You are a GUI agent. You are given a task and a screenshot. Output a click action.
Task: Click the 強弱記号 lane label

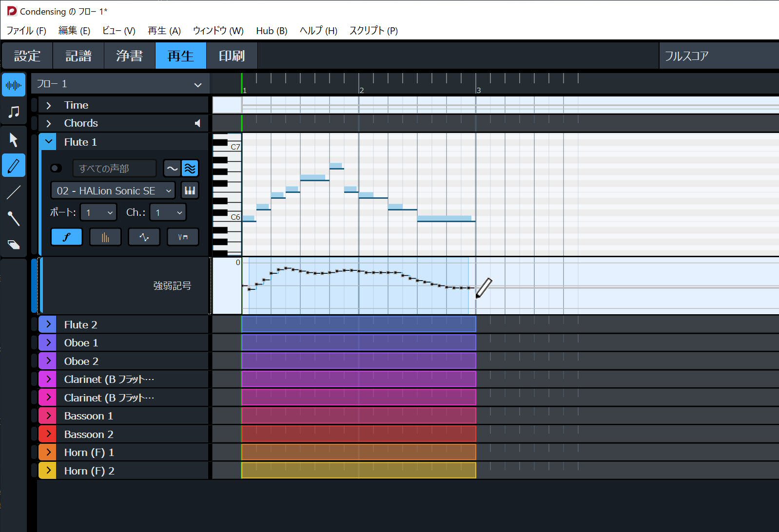point(172,286)
